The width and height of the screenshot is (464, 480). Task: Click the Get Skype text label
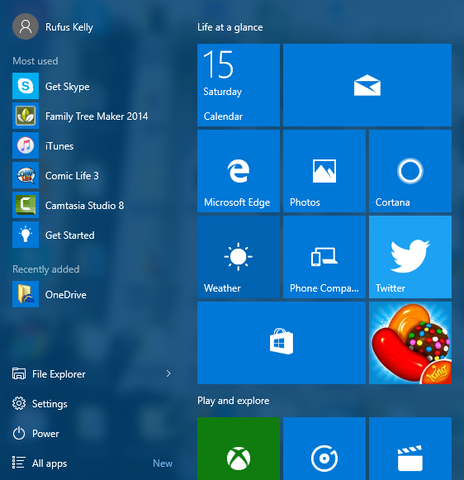tap(67, 87)
